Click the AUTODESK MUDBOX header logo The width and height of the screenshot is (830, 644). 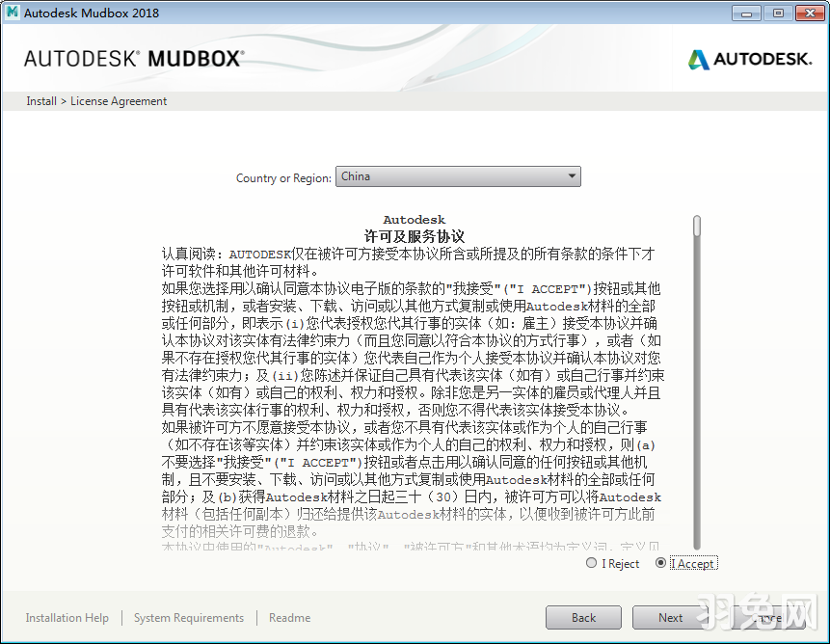(135, 58)
